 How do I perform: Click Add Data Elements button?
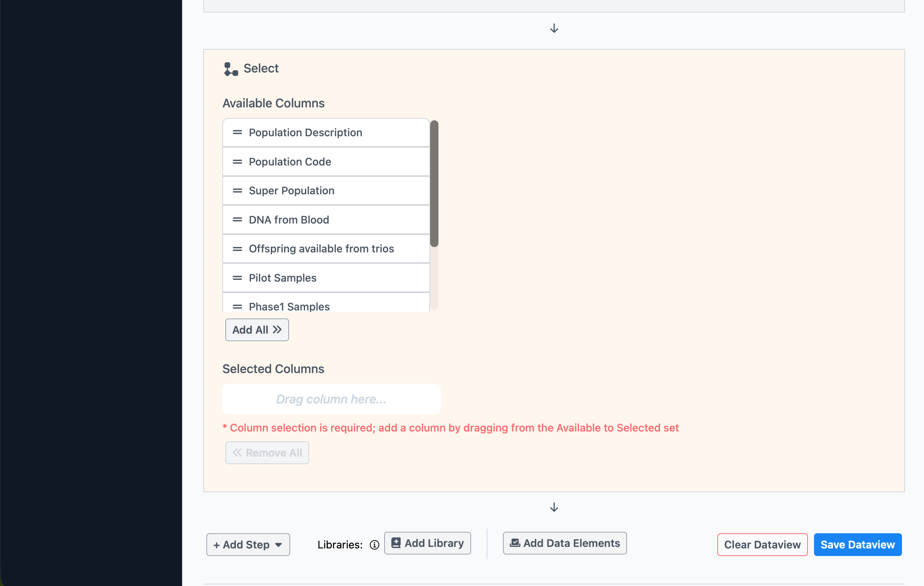[x=564, y=543]
